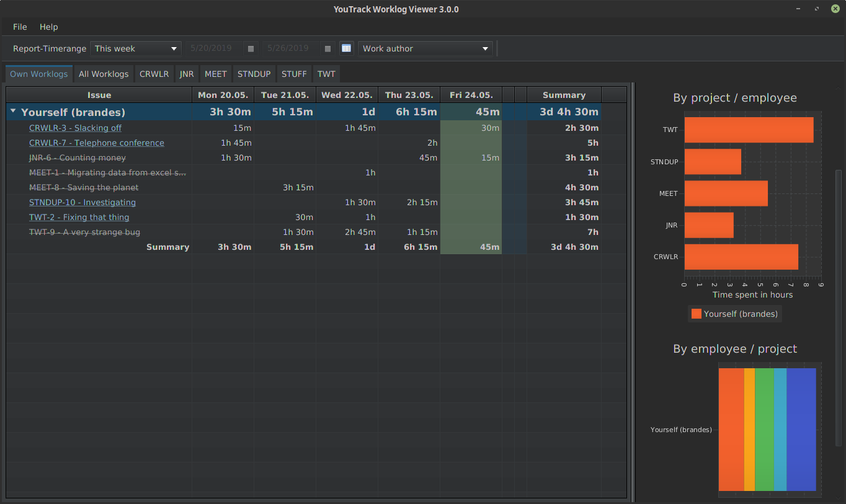
Task: Click the 2h 45m Wednesday cell for TWT-9
Action: coord(347,232)
